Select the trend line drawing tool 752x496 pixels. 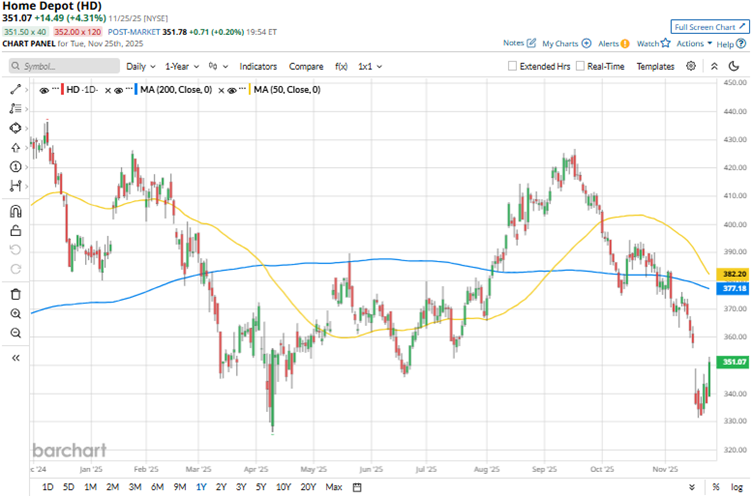tap(15, 90)
